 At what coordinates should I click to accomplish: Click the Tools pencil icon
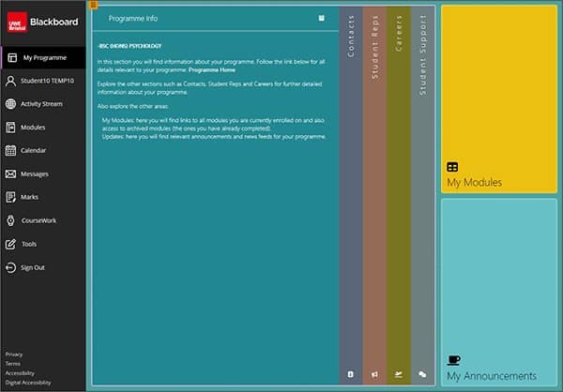[x=10, y=244]
